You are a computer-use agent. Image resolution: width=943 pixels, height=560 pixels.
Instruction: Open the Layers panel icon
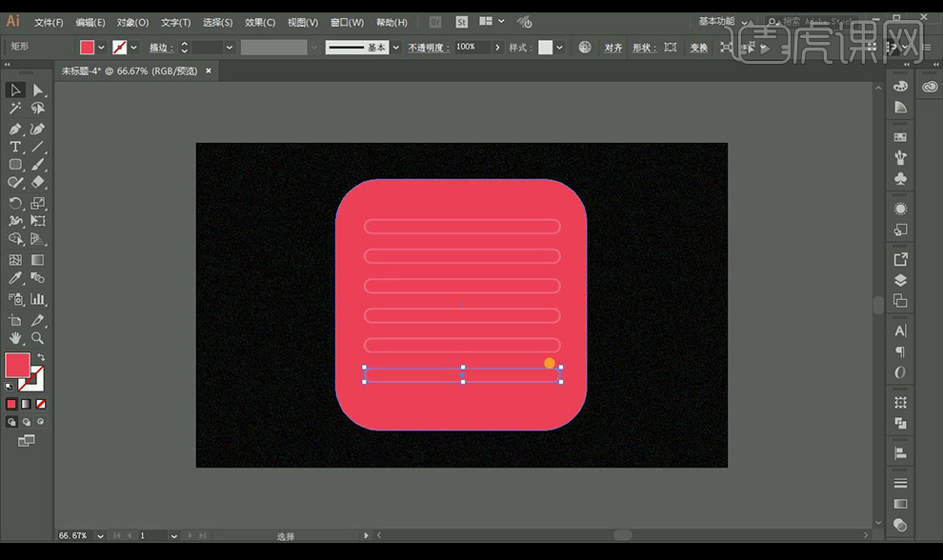pyautogui.click(x=900, y=280)
